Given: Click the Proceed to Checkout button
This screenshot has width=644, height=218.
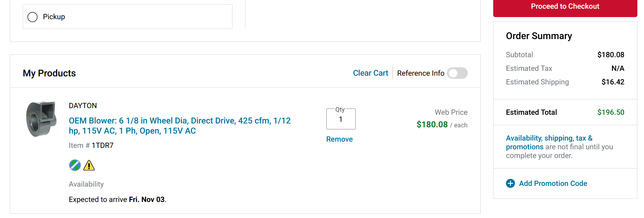Looking at the screenshot, I should tap(565, 7).
